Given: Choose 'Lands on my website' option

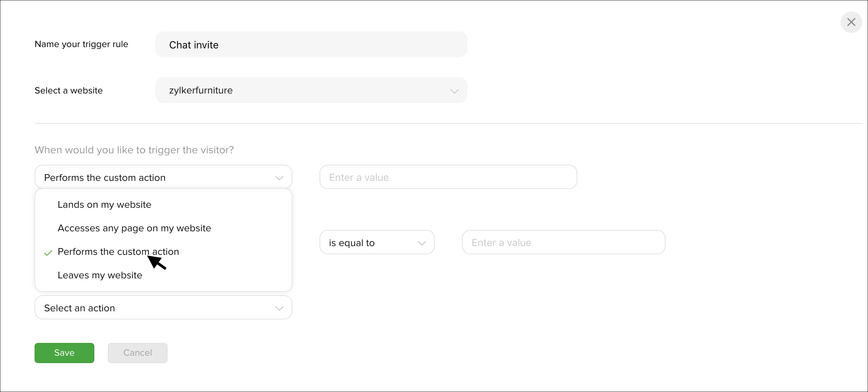Looking at the screenshot, I should click(104, 204).
